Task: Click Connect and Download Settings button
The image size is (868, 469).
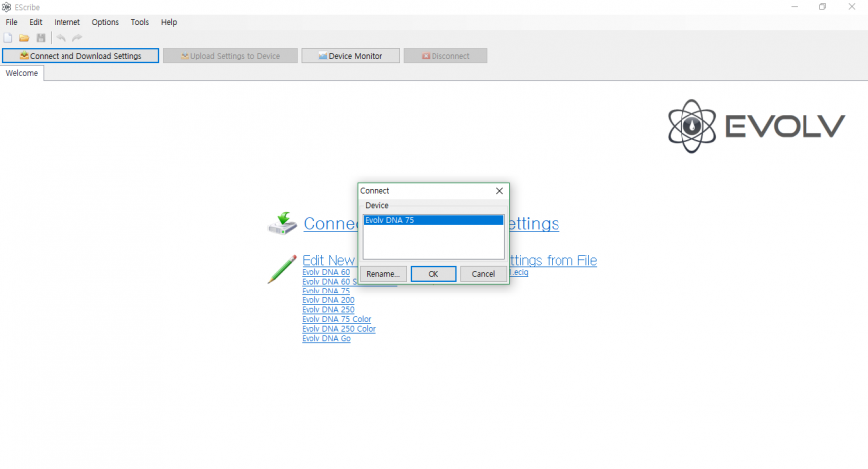Action: click(x=80, y=56)
